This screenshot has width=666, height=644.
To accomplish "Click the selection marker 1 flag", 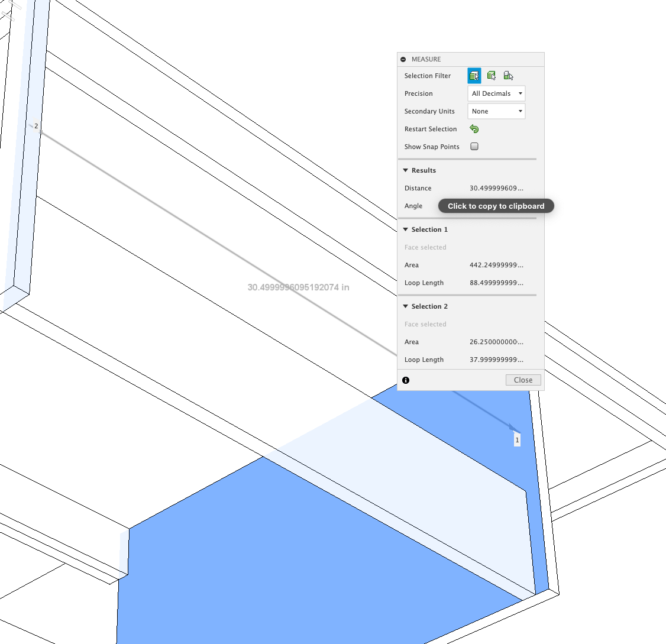I will click(x=517, y=439).
